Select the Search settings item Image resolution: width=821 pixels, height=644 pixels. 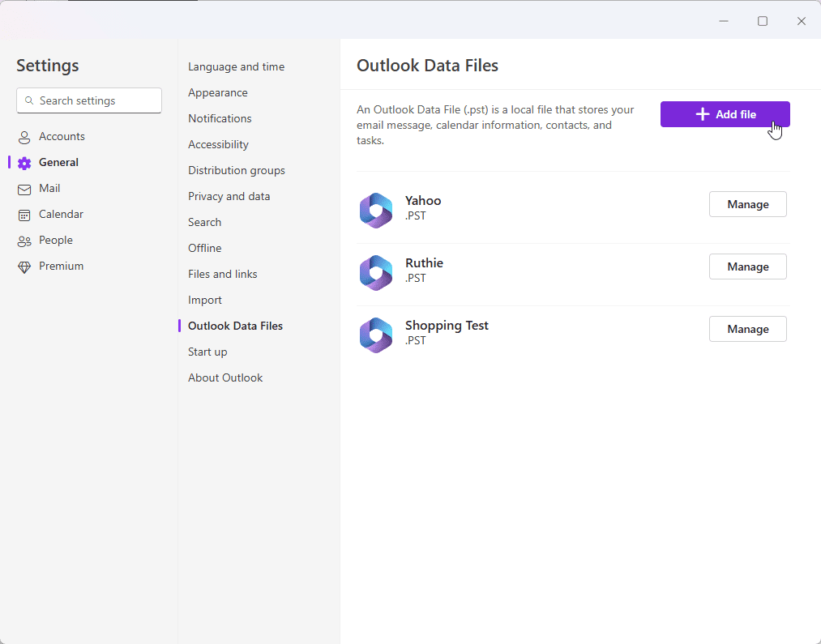click(205, 222)
